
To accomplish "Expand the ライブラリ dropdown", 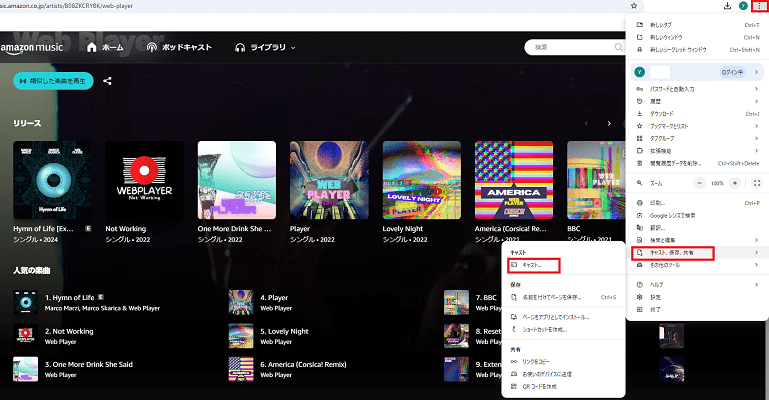I will tap(265, 47).
